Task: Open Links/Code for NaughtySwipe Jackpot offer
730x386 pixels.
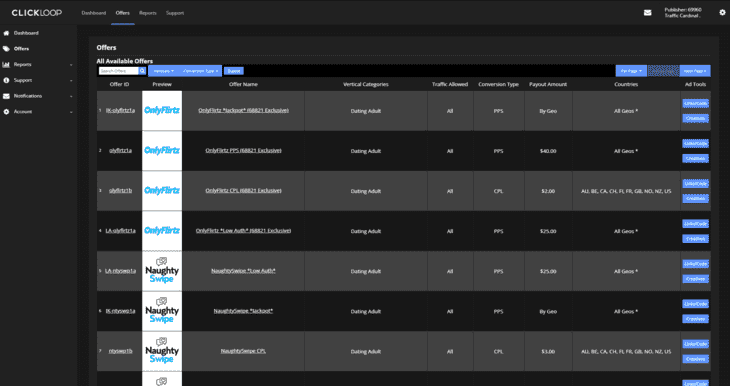Action: [696, 304]
